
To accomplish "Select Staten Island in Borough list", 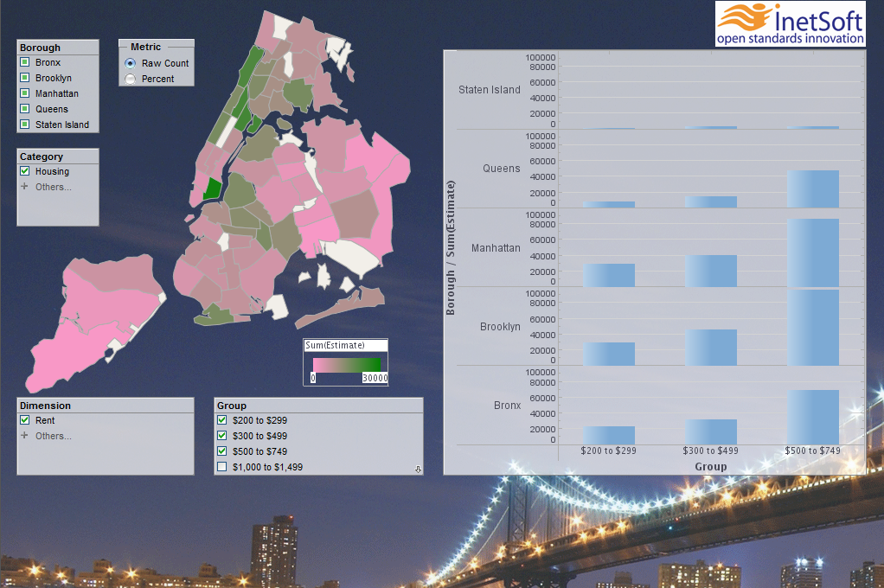I will [62, 125].
